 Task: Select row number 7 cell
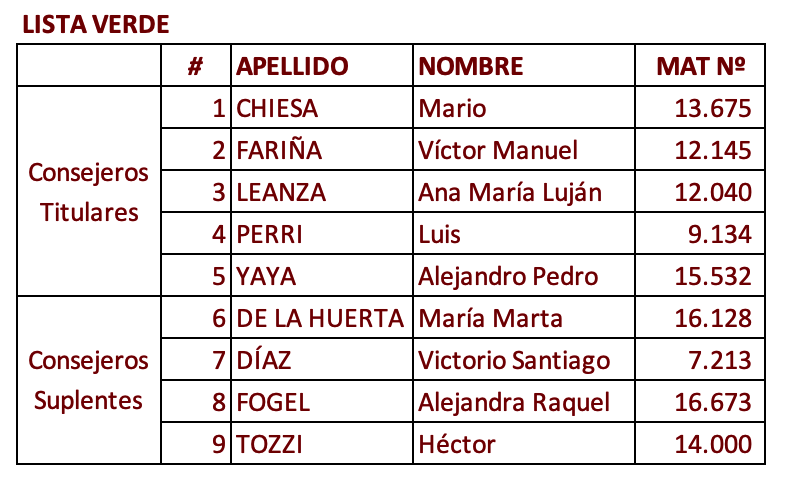click(x=196, y=360)
